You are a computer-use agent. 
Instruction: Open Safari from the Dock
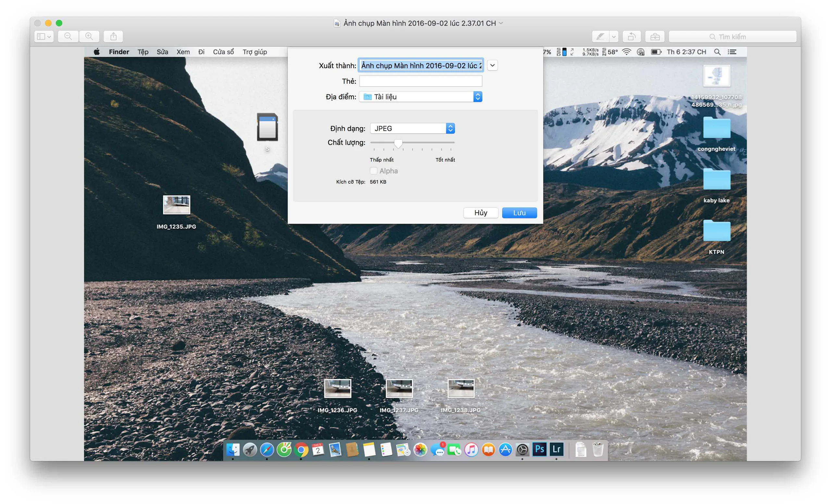point(267,450)
